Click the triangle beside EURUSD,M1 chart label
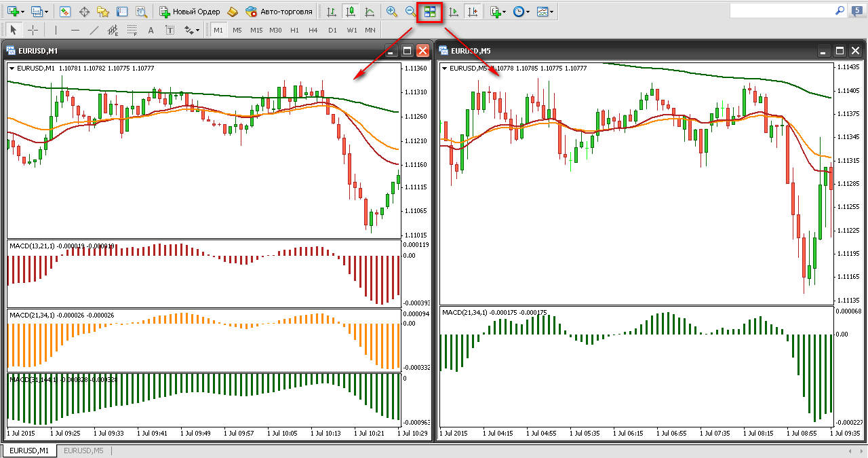Image resolution: width=868 pixels, height=458 pixels. [x=12, y=68]
